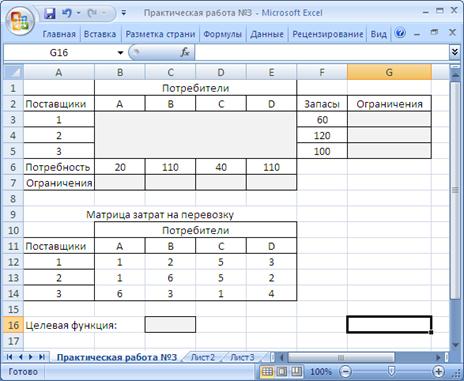Click the 100% zoom level button
Viewport: 464px width, 381px height.
point(321,372)
